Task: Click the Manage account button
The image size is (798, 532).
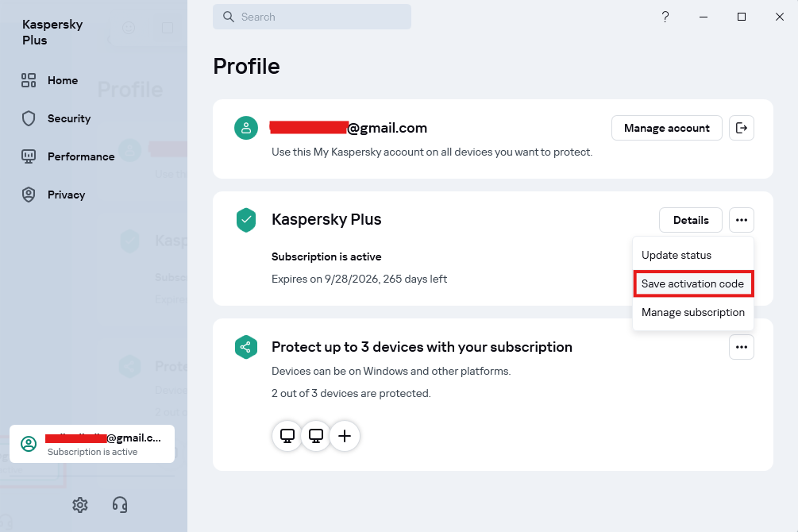Action: [x=667, y=128]
